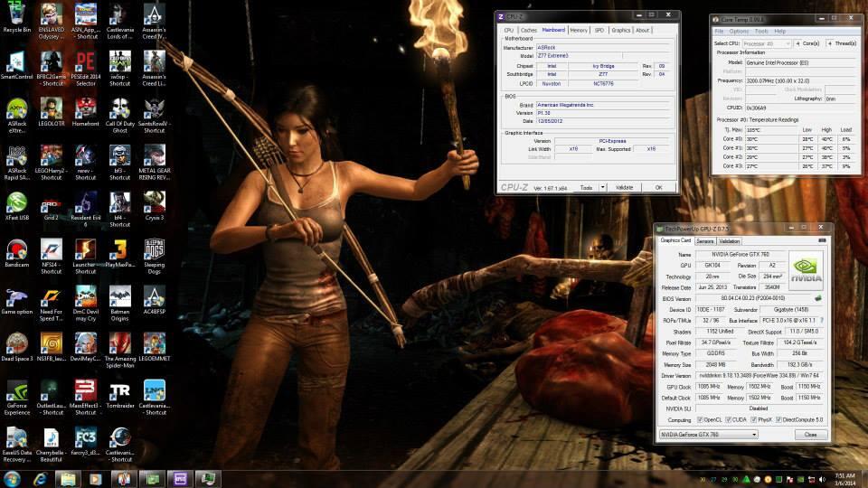Toggle the CUDA checkbox in GPU-Z
The width and height of the screenshot is (868, 488).
click(x=729, y=420)
